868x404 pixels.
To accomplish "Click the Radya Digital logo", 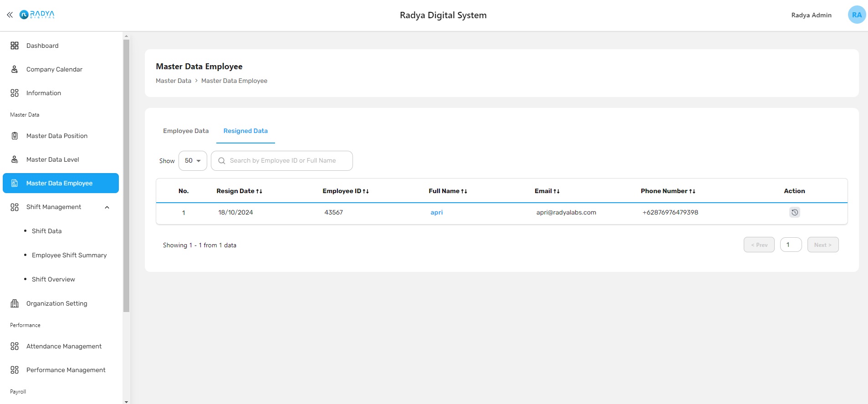I will point(37,15).
